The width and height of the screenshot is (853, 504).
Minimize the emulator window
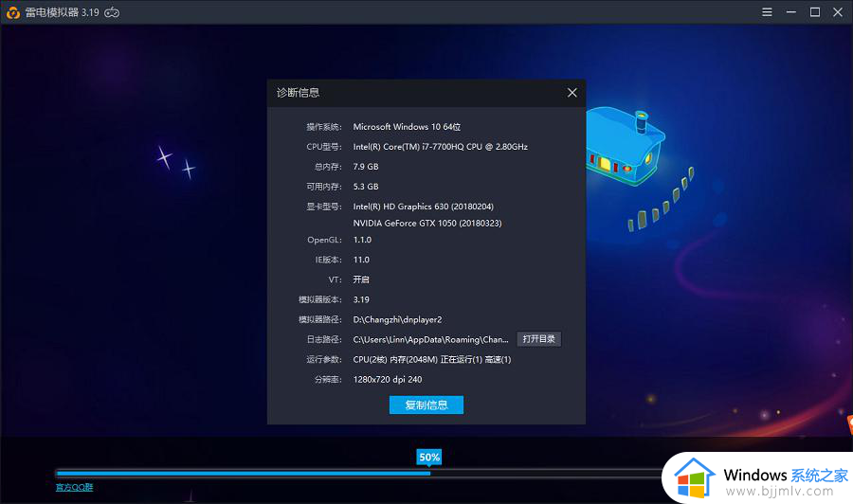[791, 12]
